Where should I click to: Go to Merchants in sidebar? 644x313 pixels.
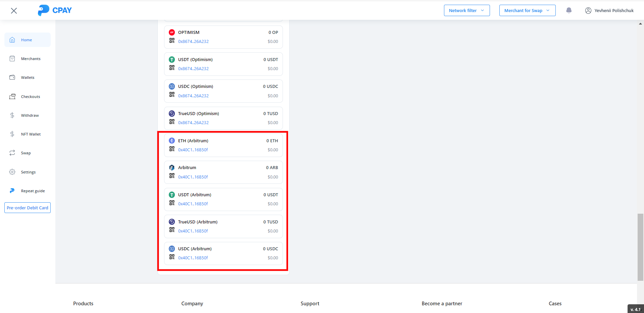(31, 59)
